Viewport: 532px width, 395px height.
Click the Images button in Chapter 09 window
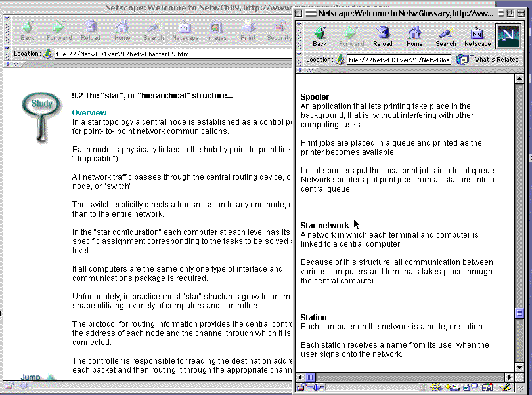pyautogui.click(x=217, y=31)
